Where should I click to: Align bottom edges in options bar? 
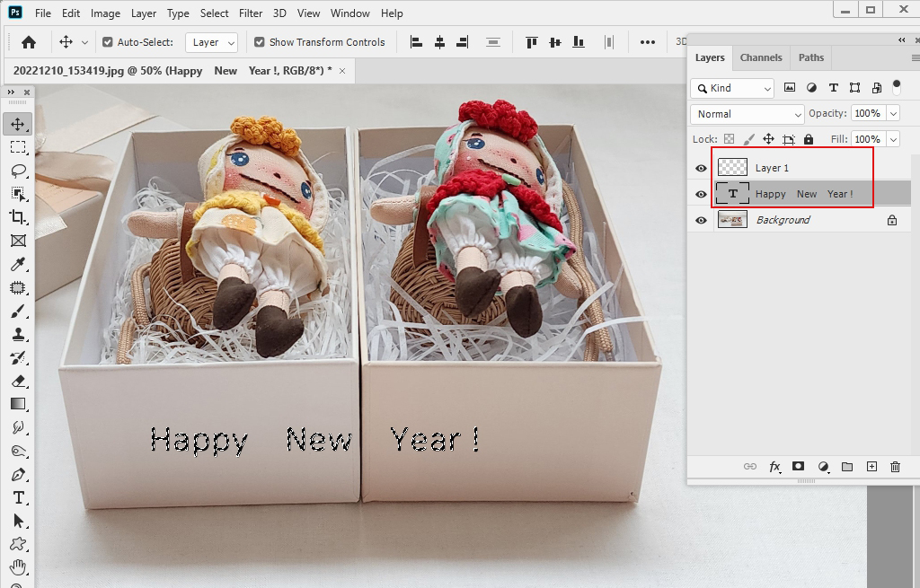tap(579, 42)
